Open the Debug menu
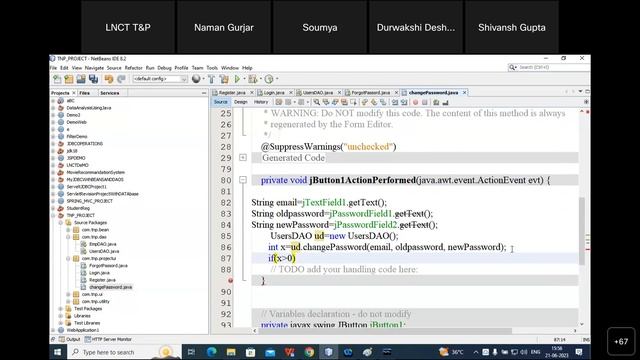 click(x=164, y=68)
